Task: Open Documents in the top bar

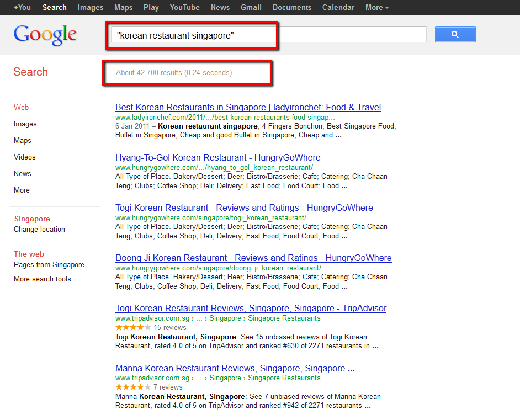Action: point(292,7)
